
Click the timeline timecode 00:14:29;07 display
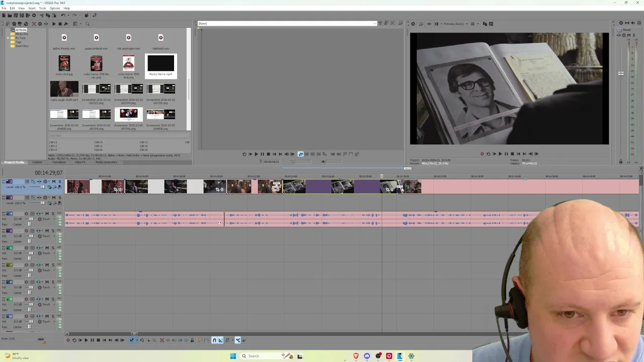tap(48, 173)
